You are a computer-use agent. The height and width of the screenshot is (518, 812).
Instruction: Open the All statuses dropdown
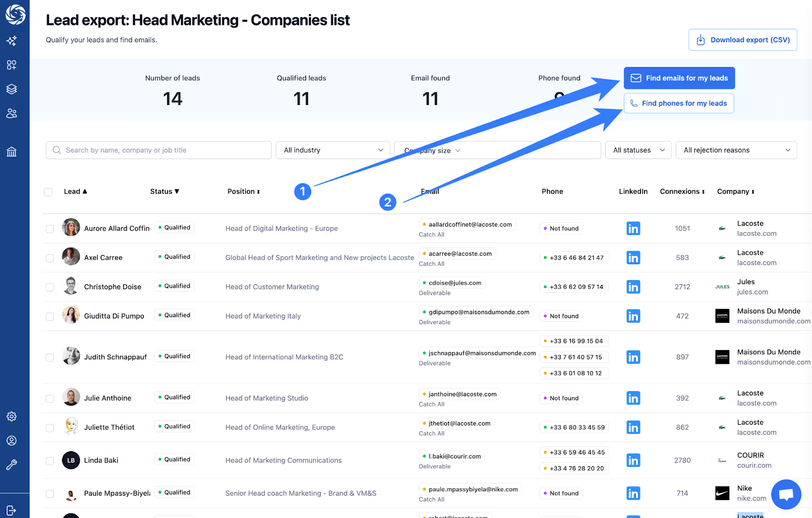tap(638, 150)
